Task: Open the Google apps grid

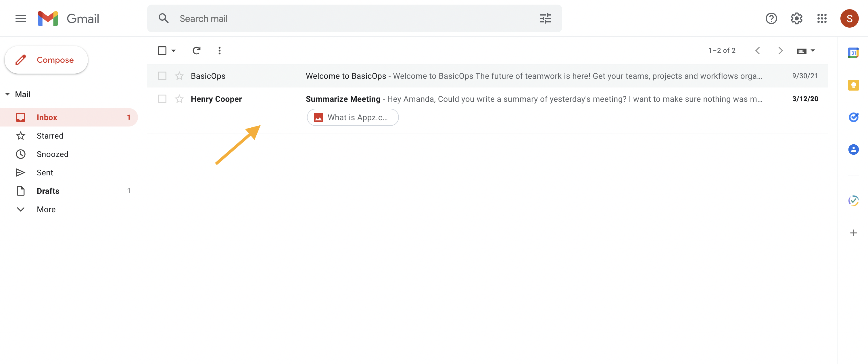Action: [x=822, y=18]
